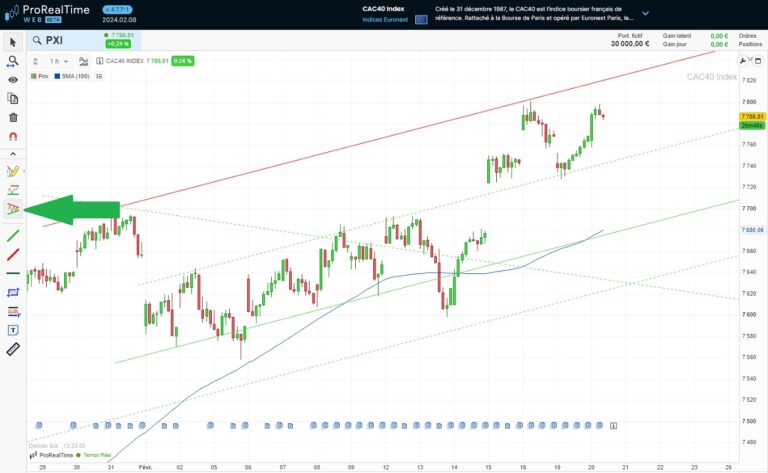Toggle the red magnet snap mode
Viewport: 768px width, 473px height.
pyautogui.click(x=13, y=136)
